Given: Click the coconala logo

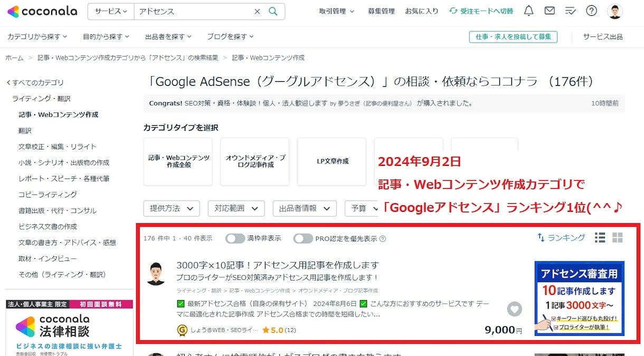Looking at the screenshot, I should [42, 11].
